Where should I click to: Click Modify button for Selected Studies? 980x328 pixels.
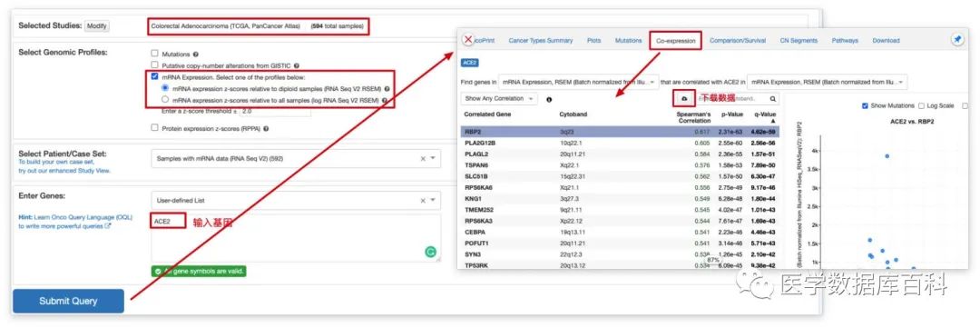(97, 25)
